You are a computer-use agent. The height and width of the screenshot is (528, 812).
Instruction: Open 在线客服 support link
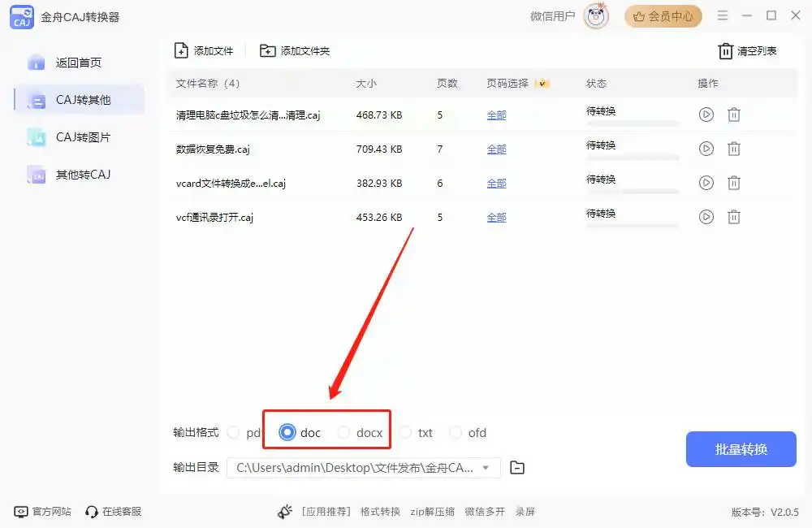click(x=114, y=512)
